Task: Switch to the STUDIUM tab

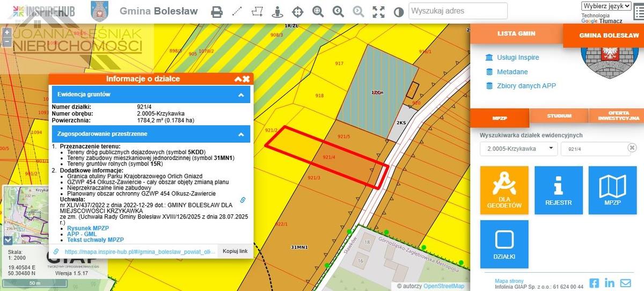Action: point(559,116)
